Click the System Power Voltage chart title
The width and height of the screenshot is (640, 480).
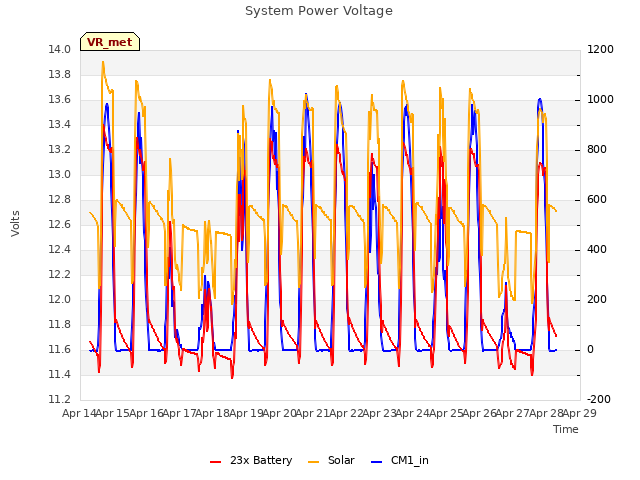click(319, 11)
